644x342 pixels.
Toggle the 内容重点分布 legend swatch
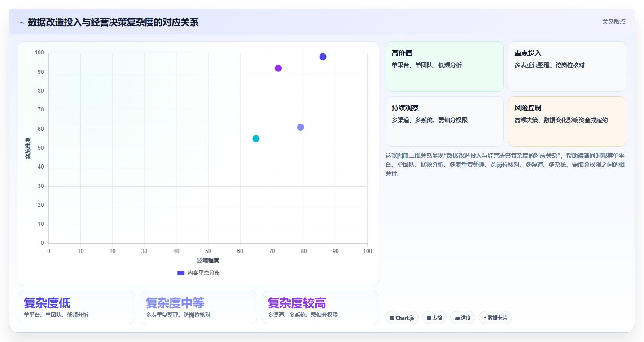click(181, 273)
